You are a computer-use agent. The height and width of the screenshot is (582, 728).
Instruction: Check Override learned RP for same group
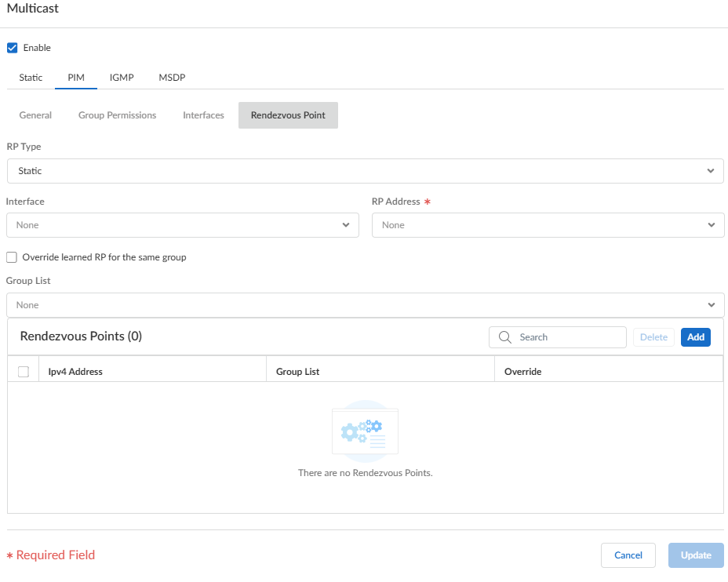12,257
